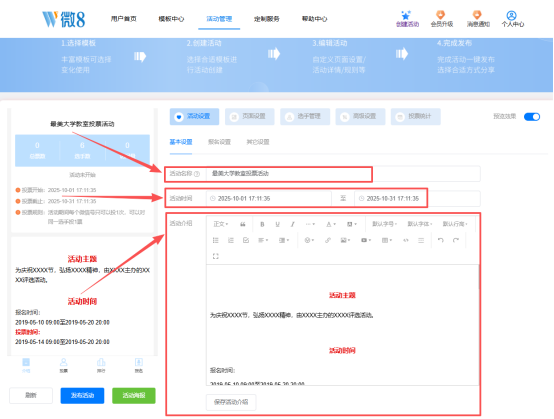
Task: Open the 默认行高 line height dropdown
Action: 455,224
